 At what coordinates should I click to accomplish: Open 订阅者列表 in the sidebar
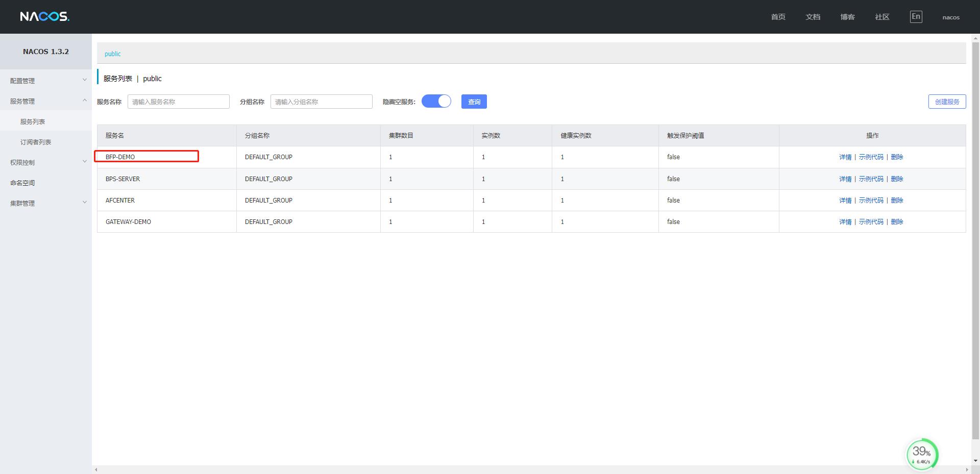point(36,142)
